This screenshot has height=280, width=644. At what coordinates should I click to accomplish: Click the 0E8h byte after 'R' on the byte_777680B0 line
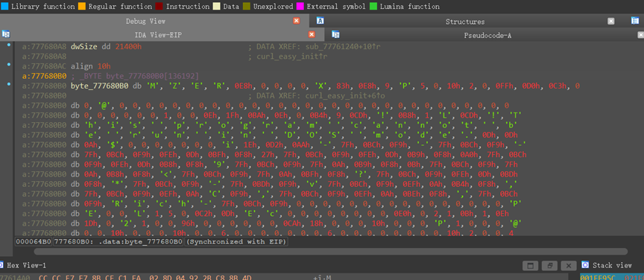243,86
